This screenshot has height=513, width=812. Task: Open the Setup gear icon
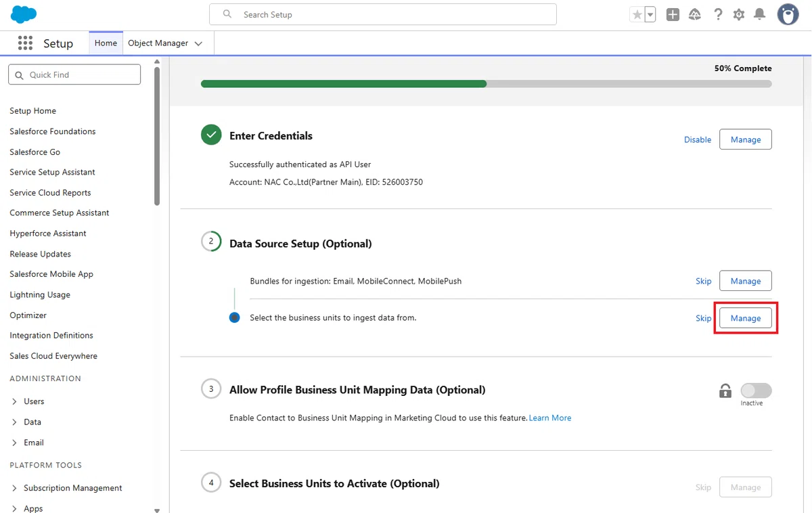tap(739, 14)
